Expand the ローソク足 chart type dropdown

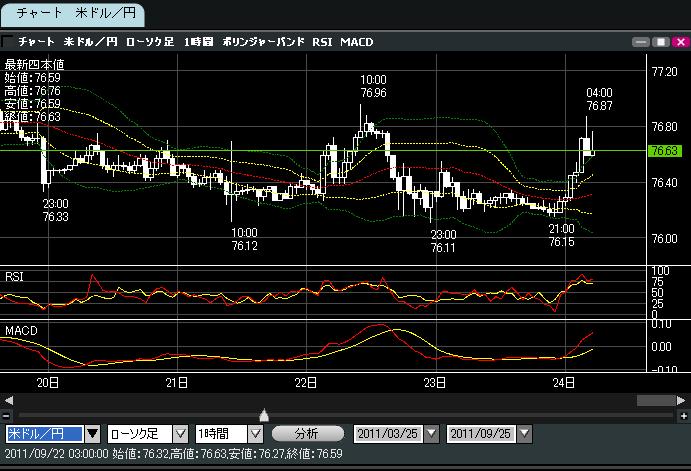tap(180, 434)
